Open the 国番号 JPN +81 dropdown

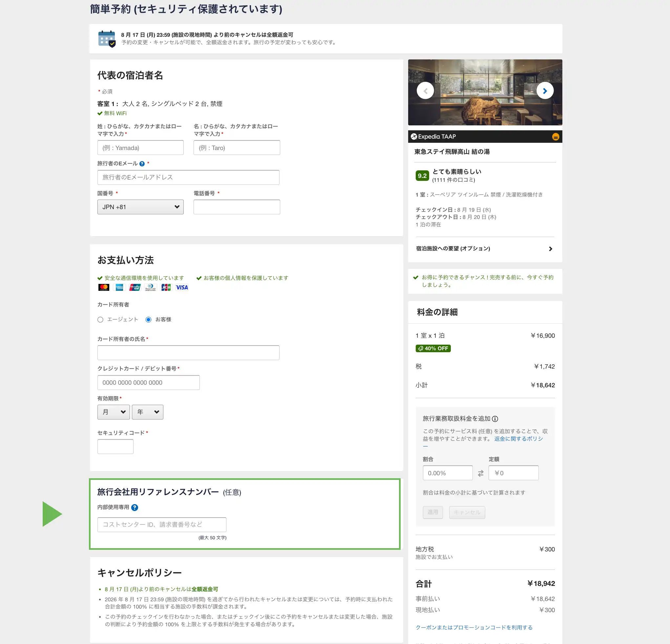pos(140,207)
